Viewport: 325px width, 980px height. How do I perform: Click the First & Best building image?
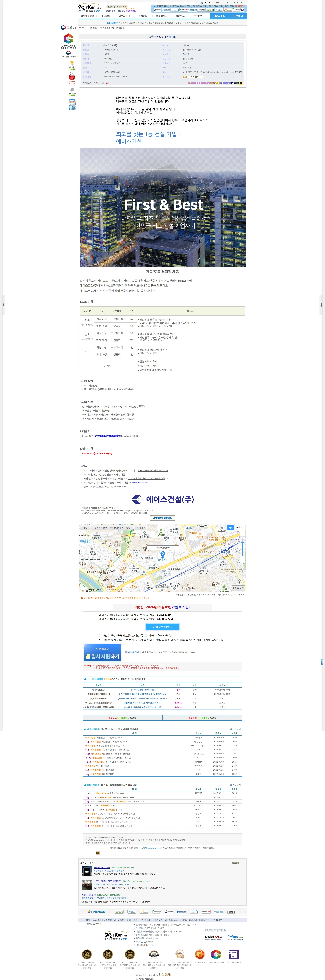pyautogui.click(x=162, y=207)
